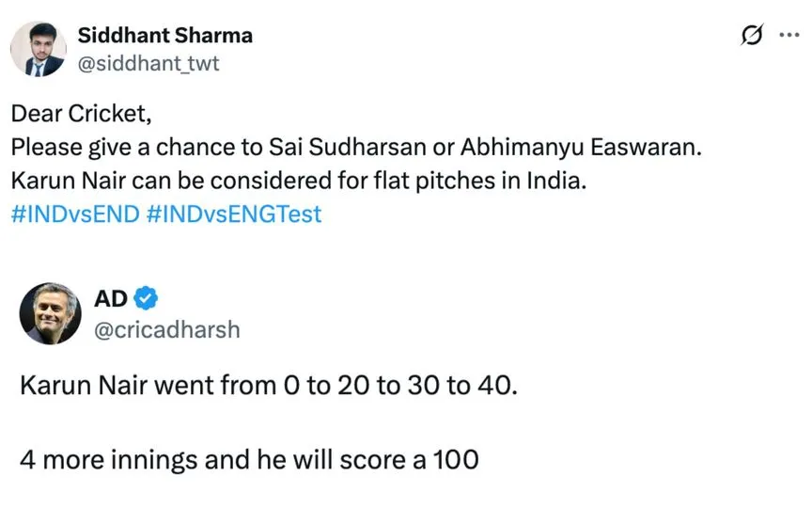Open the three-dot more options menu
Screen dimensions: 812x508
pos(789,35)
